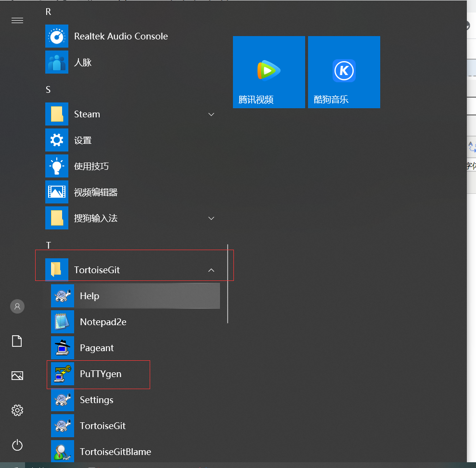The image size is (476, 468).
Task: Click the TortoiseGit app turtle icon
Action: click(x=63, y=426)
